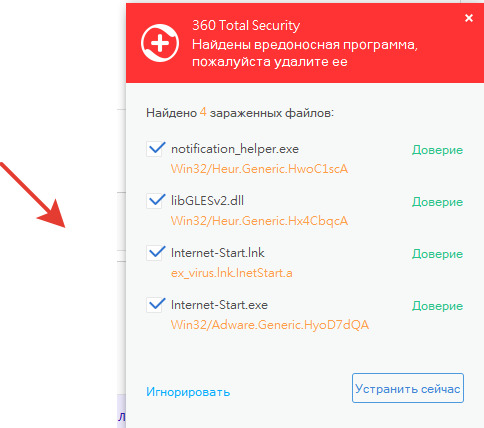The height and width of the screenshot is (428, 484).
Task: Click the Устранить сейчас button
Action: [x=408, y=388]
